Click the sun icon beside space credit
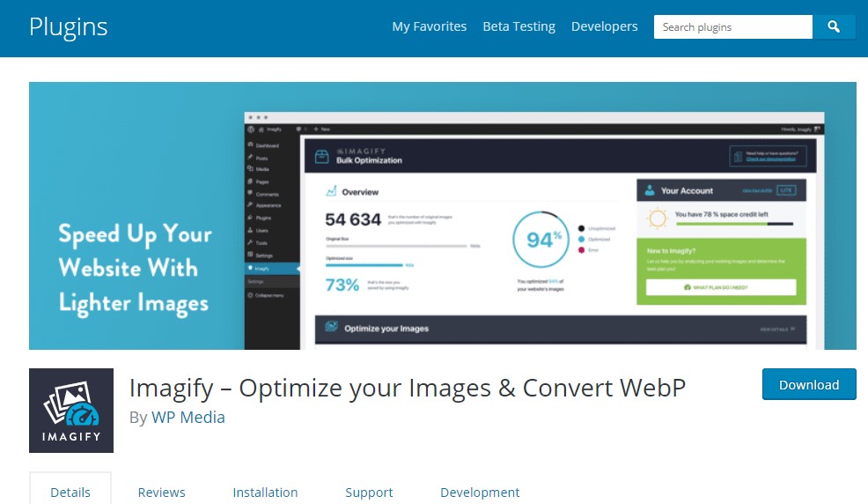 [x=656, y=219]
